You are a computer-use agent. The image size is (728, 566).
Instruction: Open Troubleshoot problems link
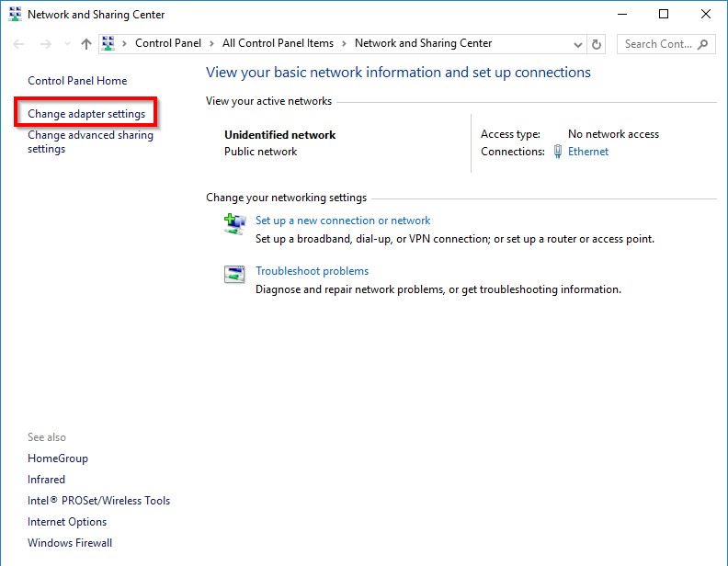point(312,271)
